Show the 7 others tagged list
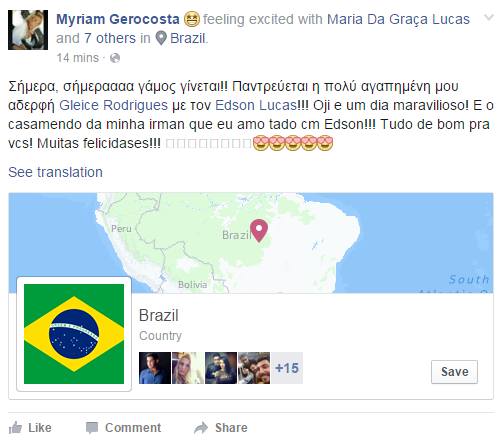This screenshot has height=440, width=502. [x=110, y=38]
